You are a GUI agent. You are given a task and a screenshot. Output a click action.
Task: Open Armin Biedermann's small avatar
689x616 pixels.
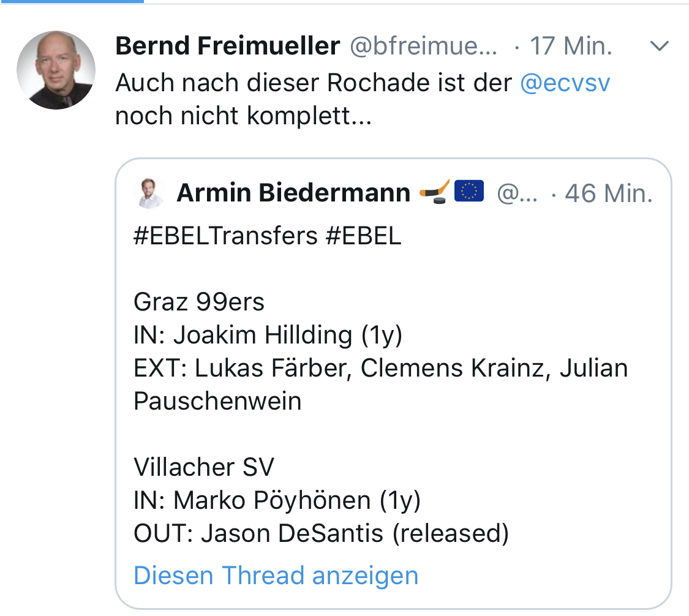click(x=149, y=193)
